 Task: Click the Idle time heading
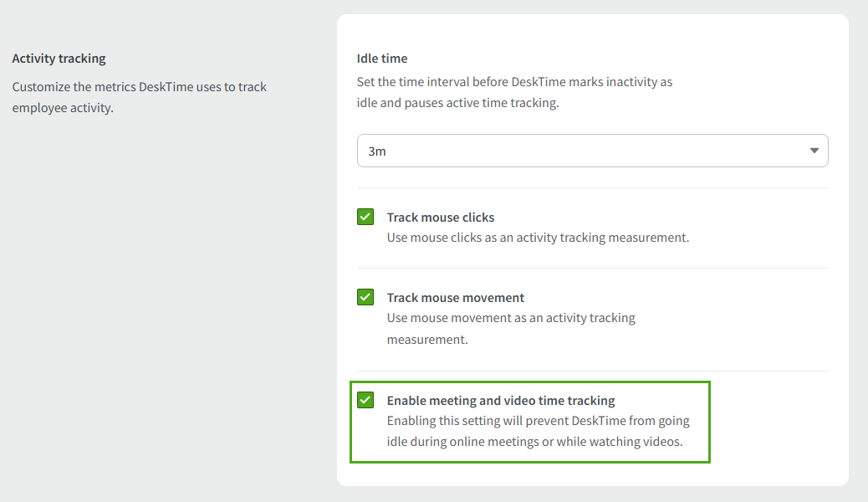point(381,58)
